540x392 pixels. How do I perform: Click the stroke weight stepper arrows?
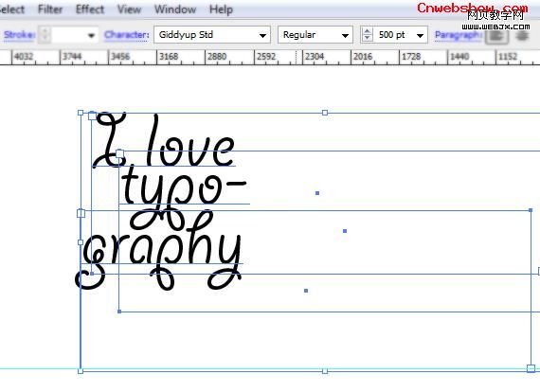point(45,35)
